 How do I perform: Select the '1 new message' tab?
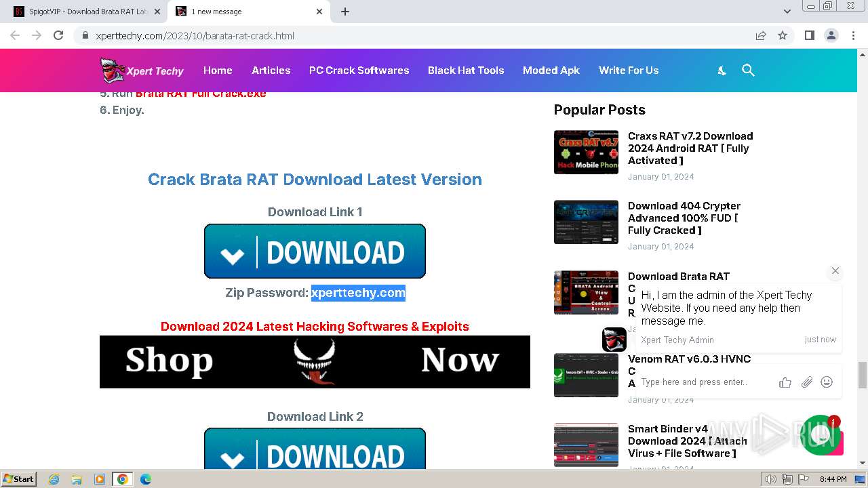[249, 12]
